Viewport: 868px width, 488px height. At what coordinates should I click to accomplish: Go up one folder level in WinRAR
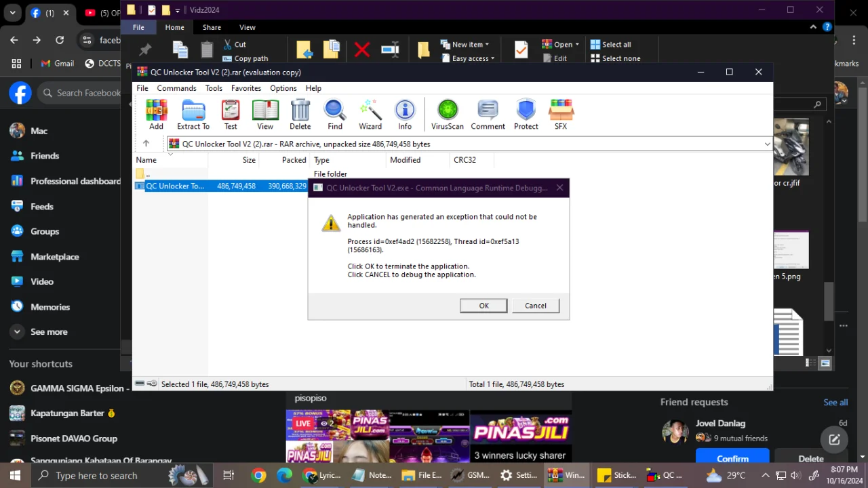146,144
